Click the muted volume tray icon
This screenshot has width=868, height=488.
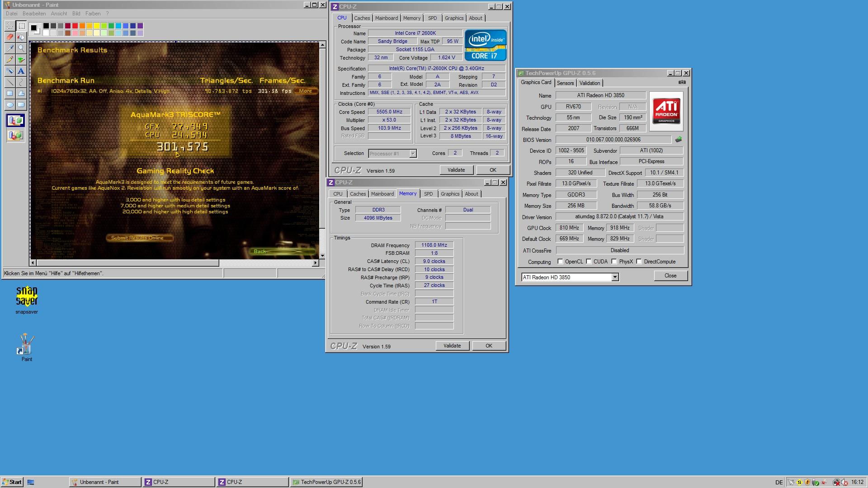[x=844, y=482]
